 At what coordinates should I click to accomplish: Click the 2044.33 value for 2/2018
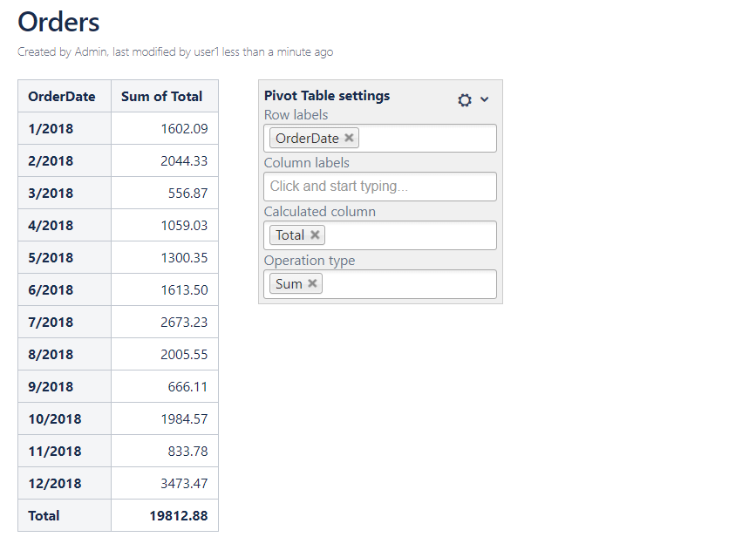pyautogui.click(x=184, y=161)
